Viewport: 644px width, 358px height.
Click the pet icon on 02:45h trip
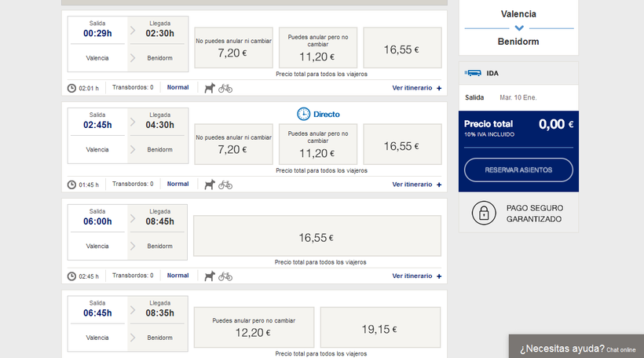[210, 184]
